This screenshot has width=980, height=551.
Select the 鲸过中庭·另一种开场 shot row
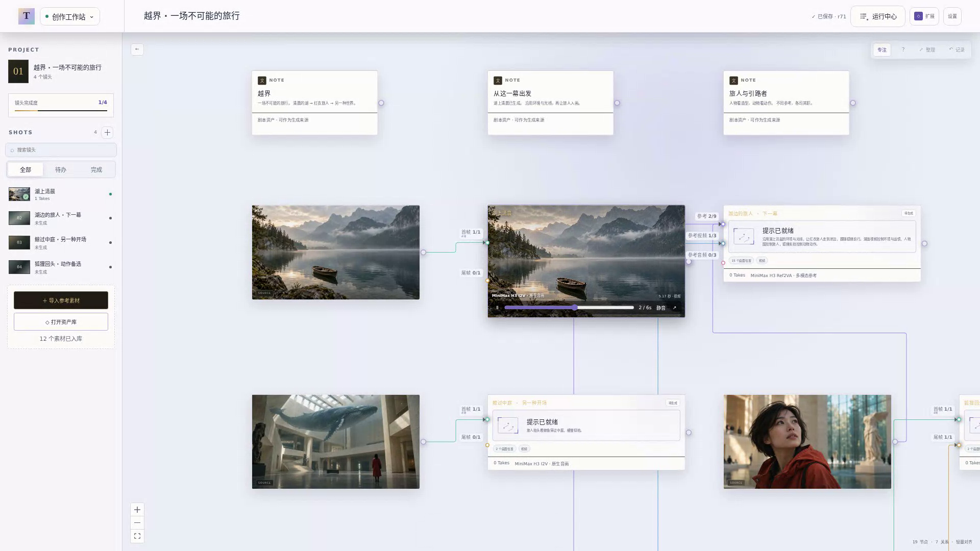(61, 243)
